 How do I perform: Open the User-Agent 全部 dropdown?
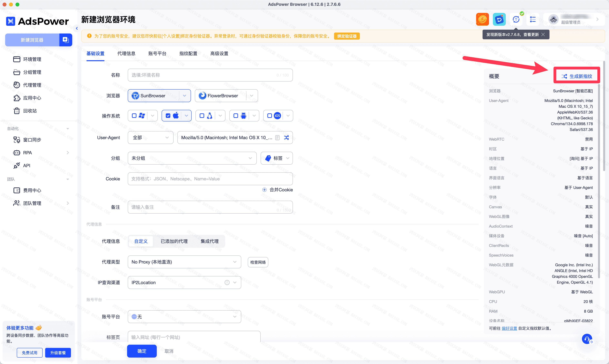click(150, 138)
